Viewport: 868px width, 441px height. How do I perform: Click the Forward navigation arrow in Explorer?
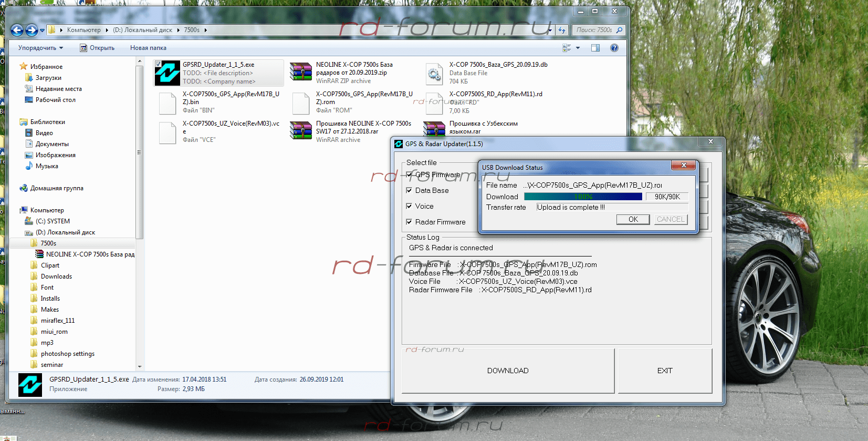(32, 30)
